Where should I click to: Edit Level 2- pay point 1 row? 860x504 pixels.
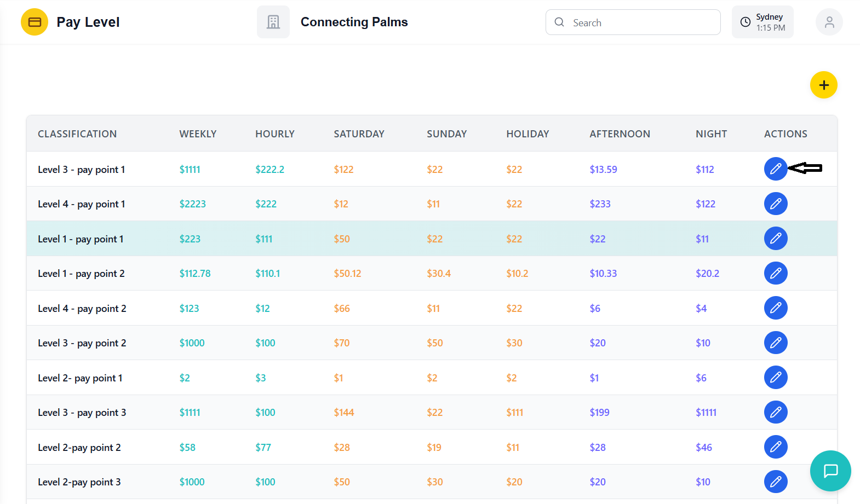click(775, 378)
